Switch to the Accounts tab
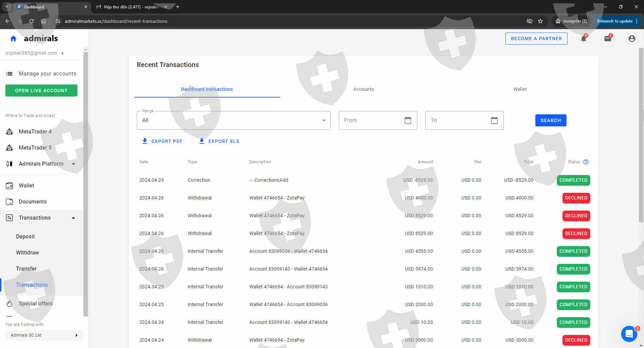Image resolution: width=644 pixels, height=348 pixels. (363, 89)
